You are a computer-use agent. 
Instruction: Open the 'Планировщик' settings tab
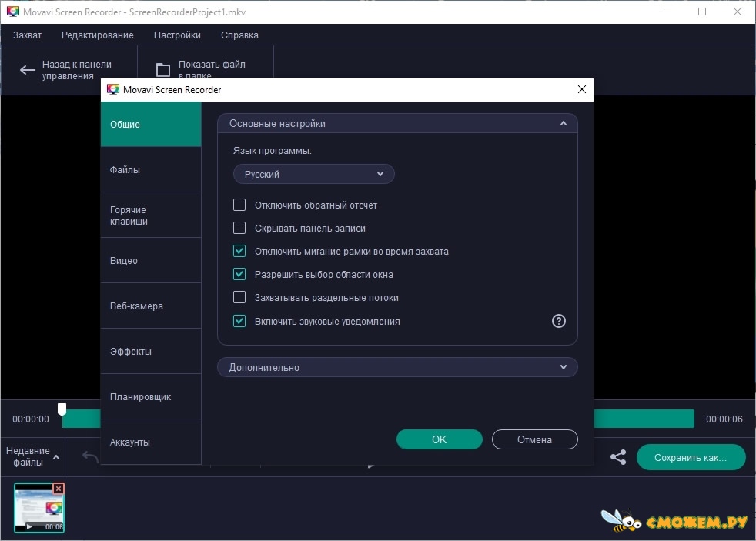pos(151,396)
